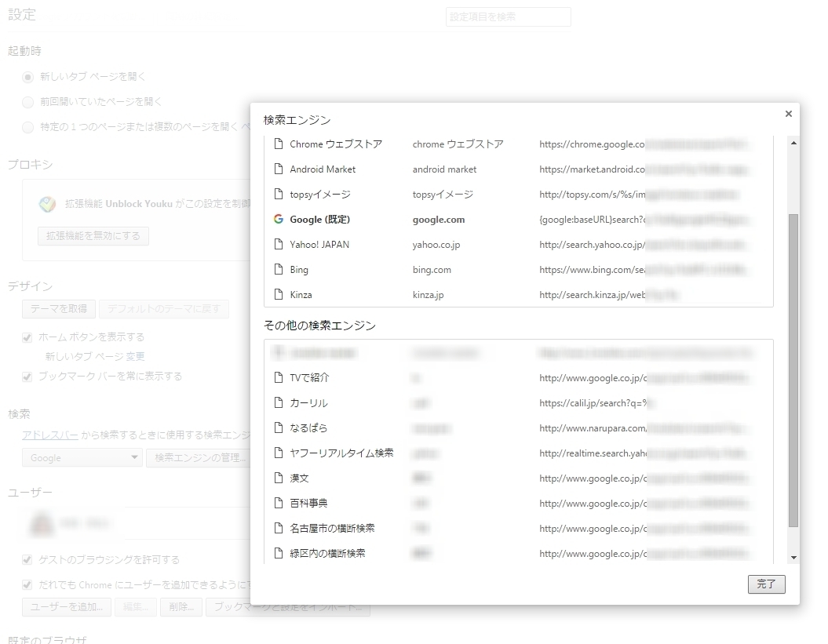This screenshot has width=828, height=644.
Task: Select the カーリル engine name
Action: [x=309, y=402]
